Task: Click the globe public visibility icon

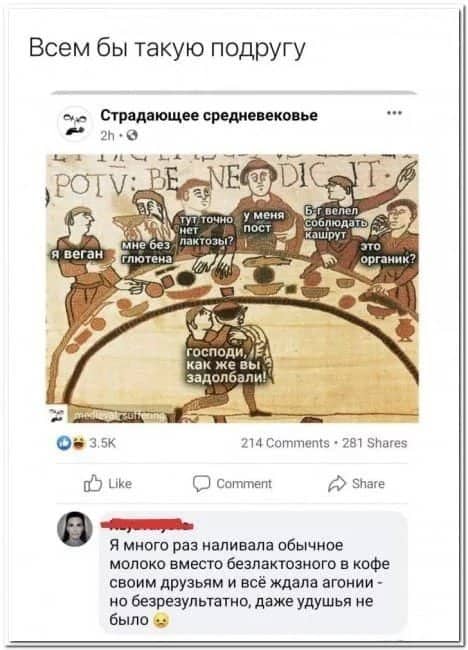Action: pos(132,136)
